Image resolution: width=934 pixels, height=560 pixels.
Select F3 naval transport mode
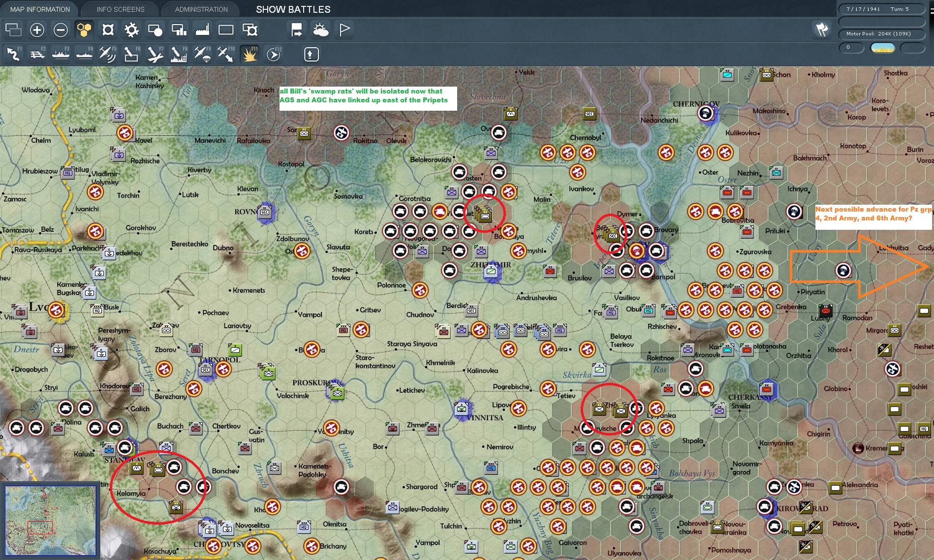pyautogui.click(x=61, y=54)
